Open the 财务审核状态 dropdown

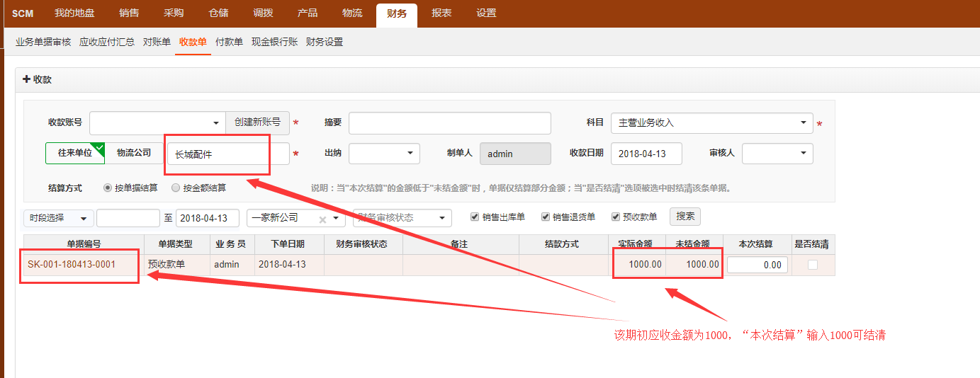(402, 218)
